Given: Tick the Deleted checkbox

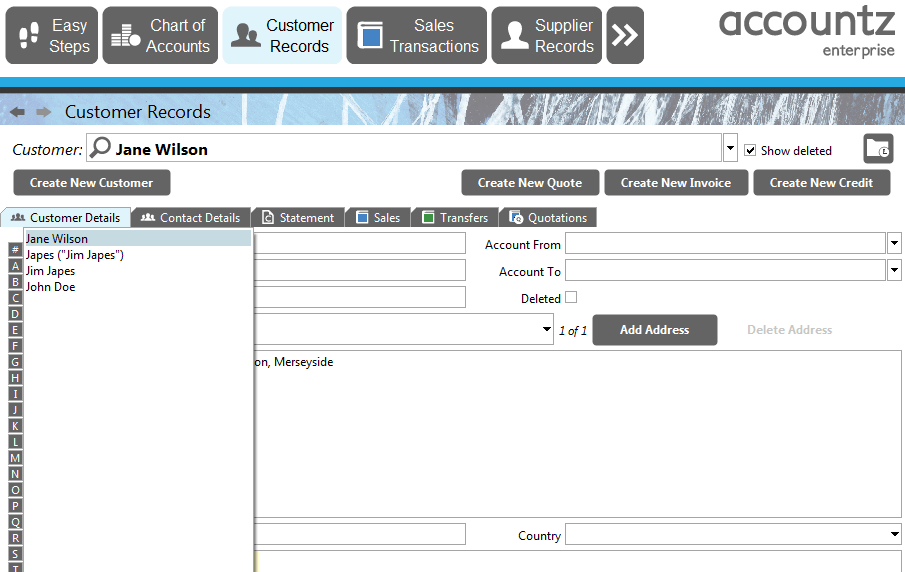Looking at the screenshot, I should click(x=571, y=297).
